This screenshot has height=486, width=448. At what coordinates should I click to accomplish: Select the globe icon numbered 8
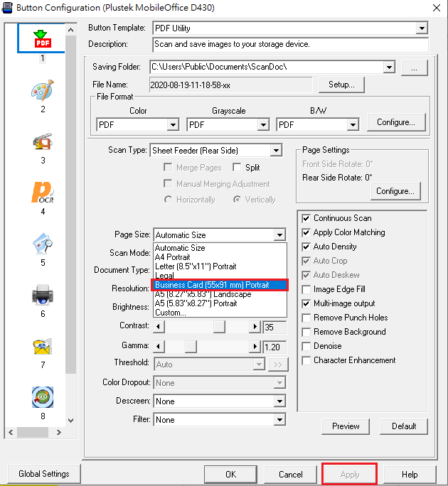tap(42, 397)
